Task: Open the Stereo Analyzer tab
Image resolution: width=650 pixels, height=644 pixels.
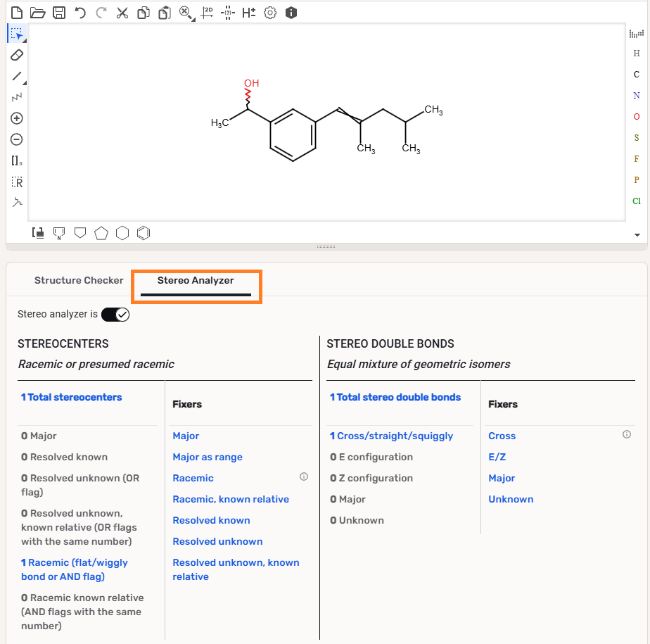Action: pyautogui.click(x=196, y=280)
